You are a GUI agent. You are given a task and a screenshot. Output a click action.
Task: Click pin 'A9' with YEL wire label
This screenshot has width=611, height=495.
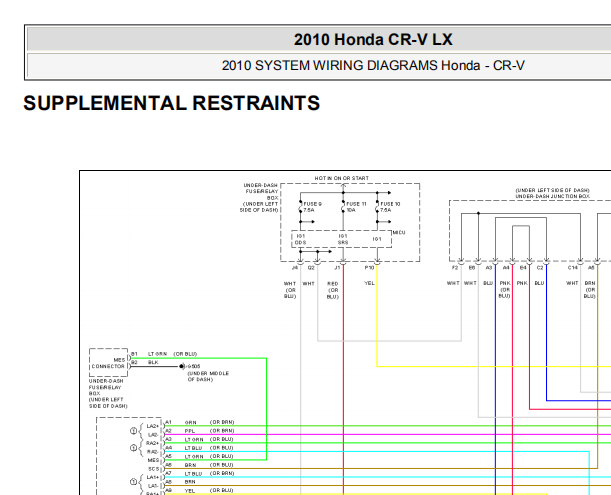click(x=168, y=490)
